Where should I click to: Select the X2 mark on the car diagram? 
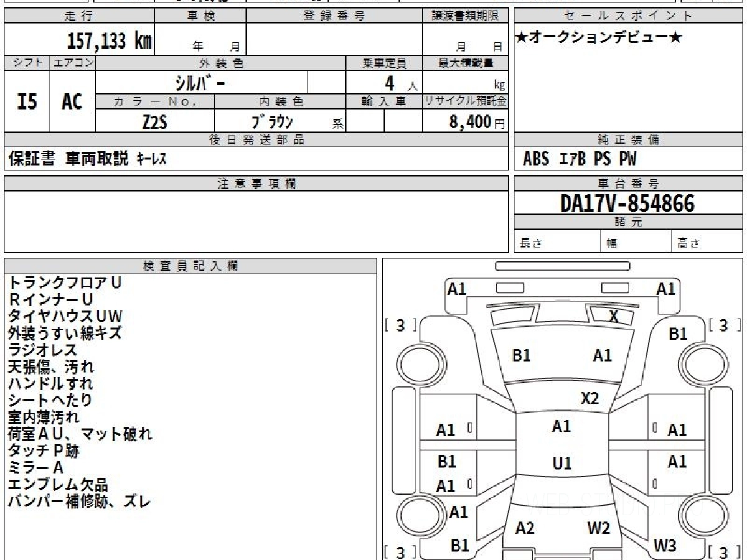click(589, 399)
